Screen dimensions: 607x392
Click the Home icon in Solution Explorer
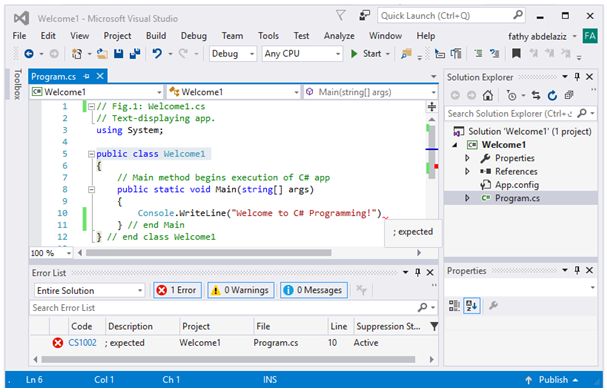(x=488, y=95)
